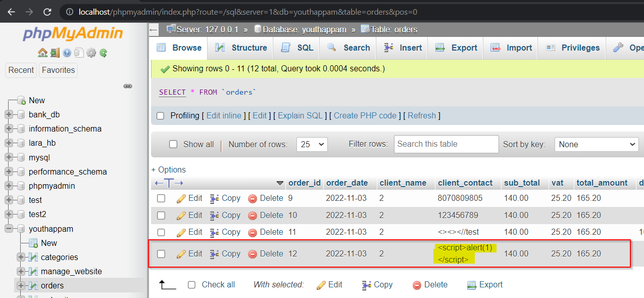Expand the lara_hb database node
This screenshot has height=298, width=644.
click(9, 143)
